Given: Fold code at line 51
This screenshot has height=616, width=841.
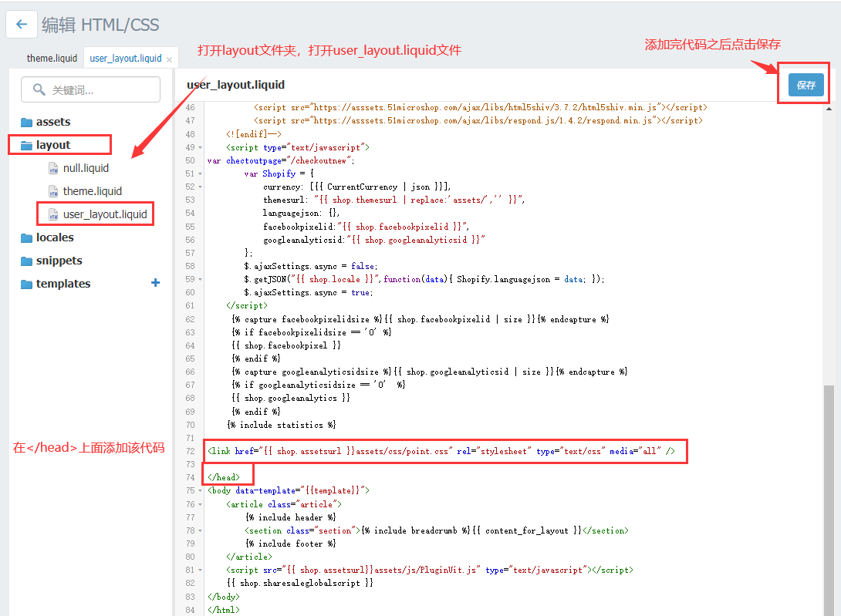Looking at the screenshot, I should click(200, 173).
